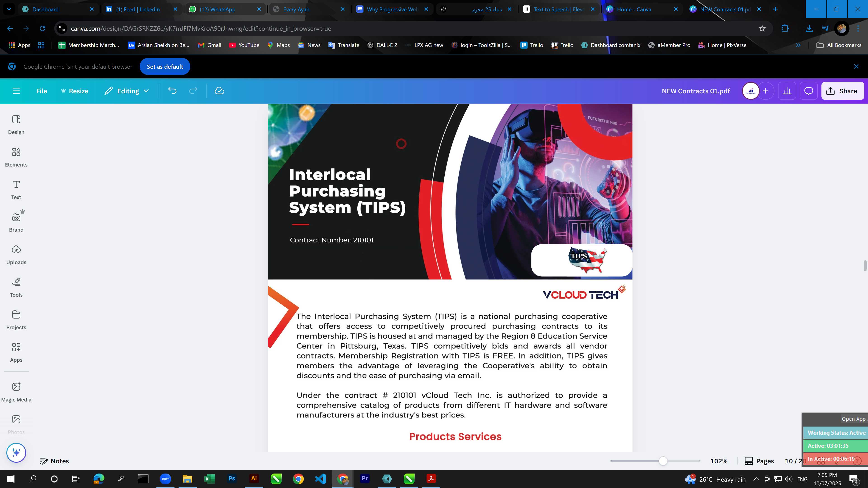Viewport: 868px width, 488px height.
Task: Switch to the Dashboard tab
Action: (x=58, y=9)
